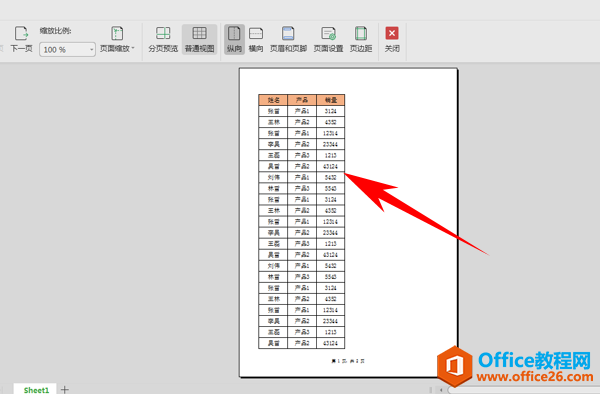The height and width of the screenshot is (394, 600).
Task: Go to the next page (下一页)
Action: pos(21,39)
